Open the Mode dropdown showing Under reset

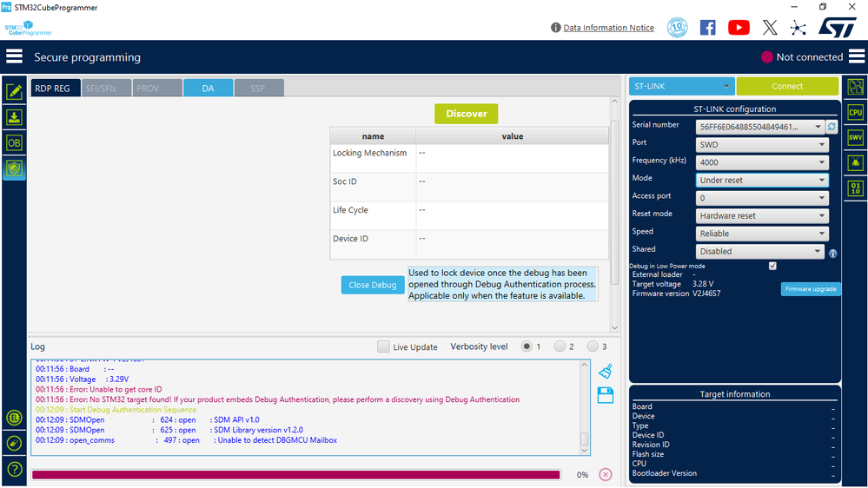[762, 180]
